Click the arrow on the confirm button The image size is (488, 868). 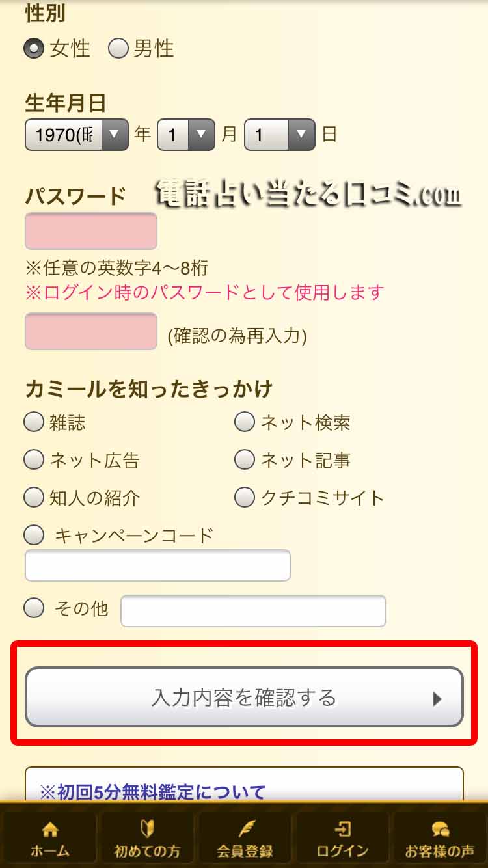pyautogui.click(x=437, y=699)
